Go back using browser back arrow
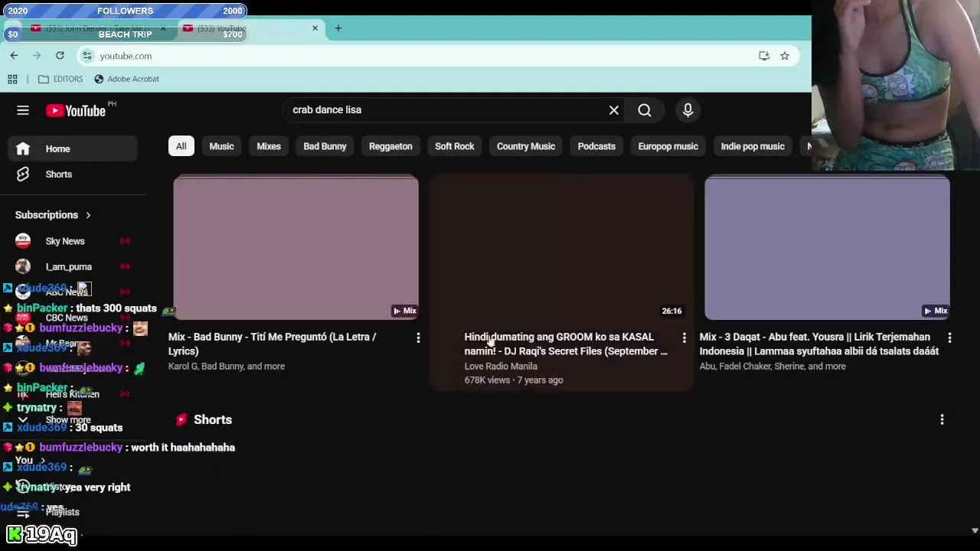Viewport: 980px width, 551px height. (14, 56)
